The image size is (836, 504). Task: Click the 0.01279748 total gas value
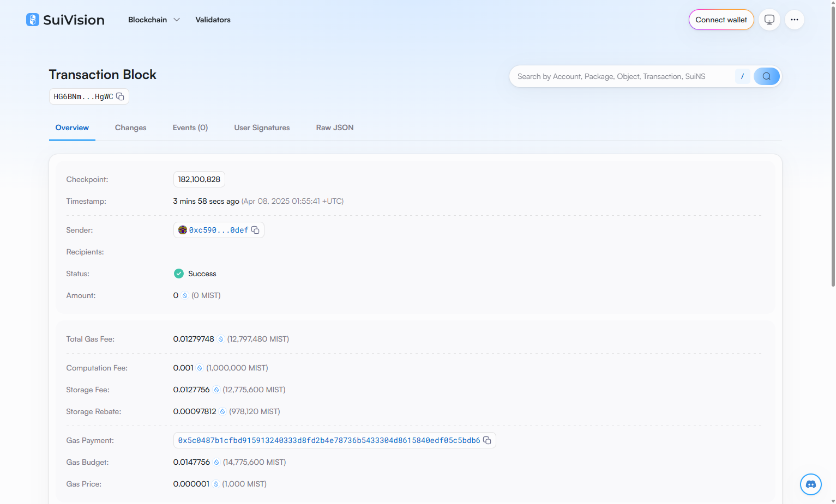[194, 339]
